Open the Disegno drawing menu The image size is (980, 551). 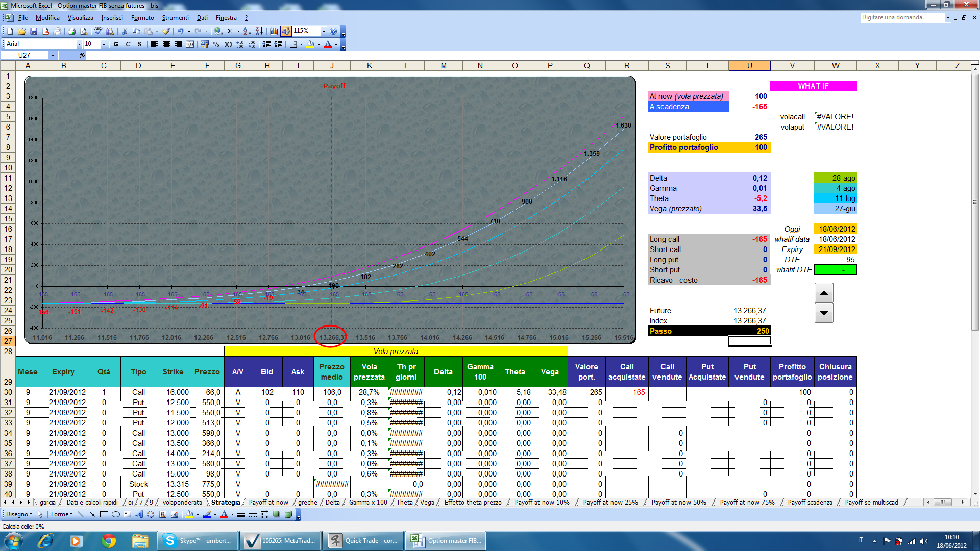point(19,514)
